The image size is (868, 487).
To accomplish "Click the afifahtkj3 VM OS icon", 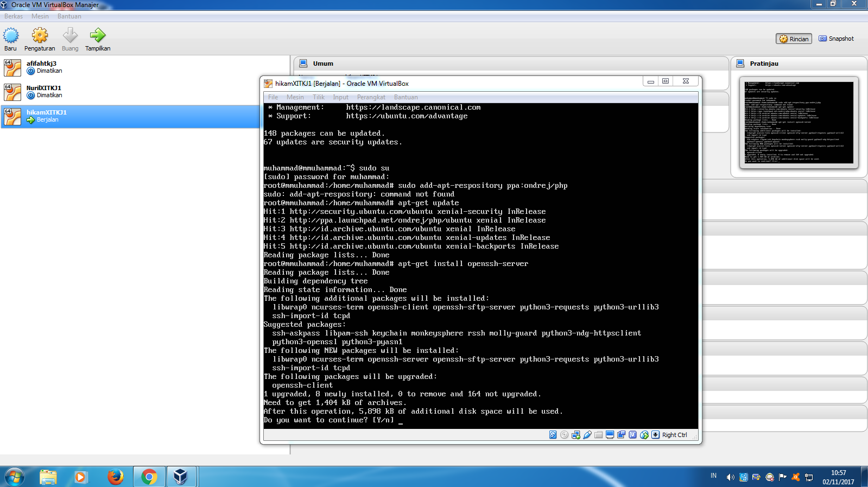I will [12, 67].
